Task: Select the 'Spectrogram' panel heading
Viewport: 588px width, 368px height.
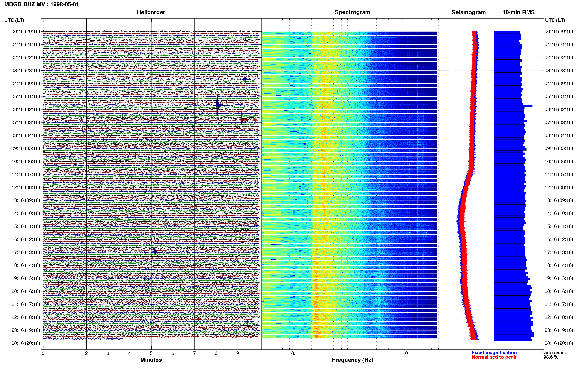Action: tap(352, 12)
